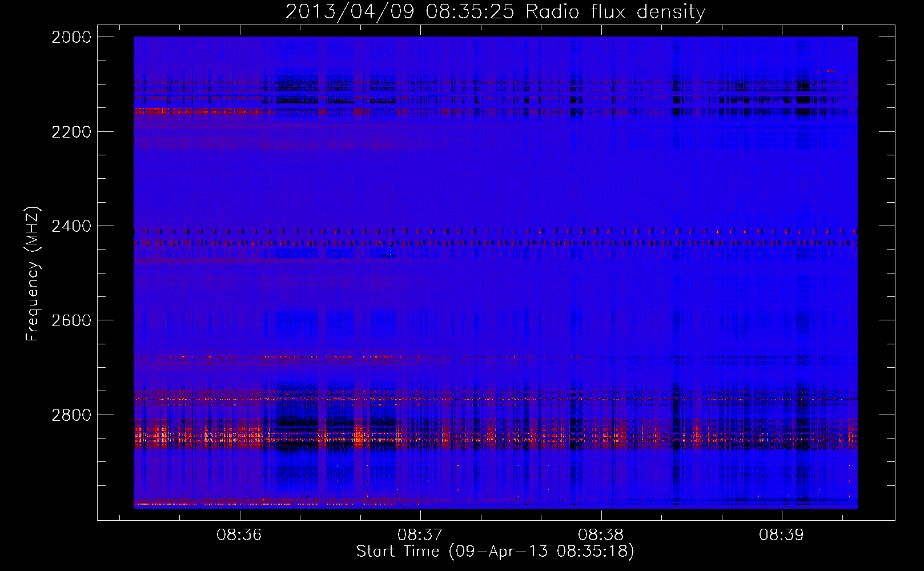Image resolution: width=924 pixels, height=571 pixels.
Task: Click the 08:39 time axis label
Action: coord(781,535)
